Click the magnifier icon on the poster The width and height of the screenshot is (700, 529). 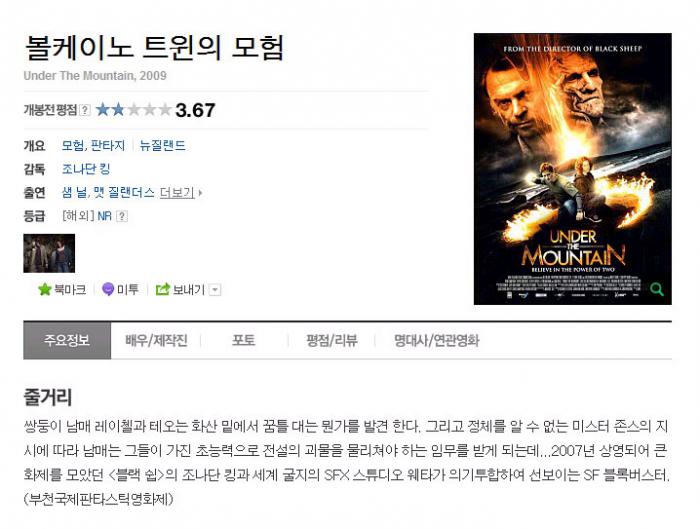point(656,289)
